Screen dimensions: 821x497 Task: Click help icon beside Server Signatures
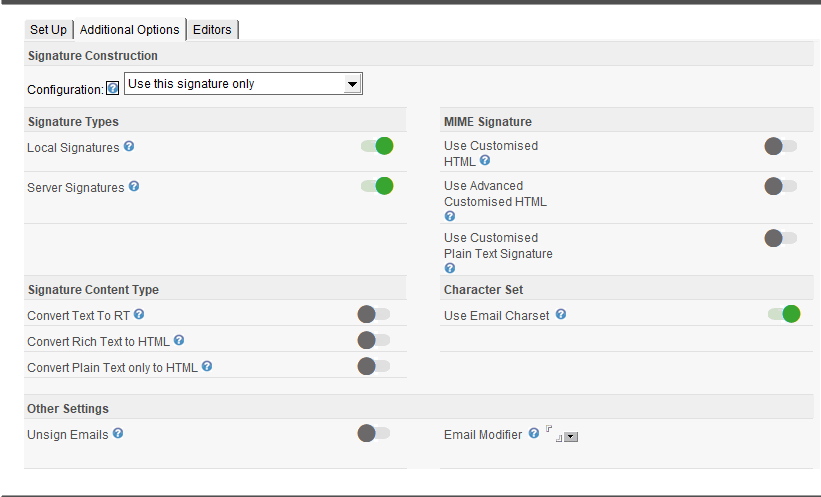point(134,187)
